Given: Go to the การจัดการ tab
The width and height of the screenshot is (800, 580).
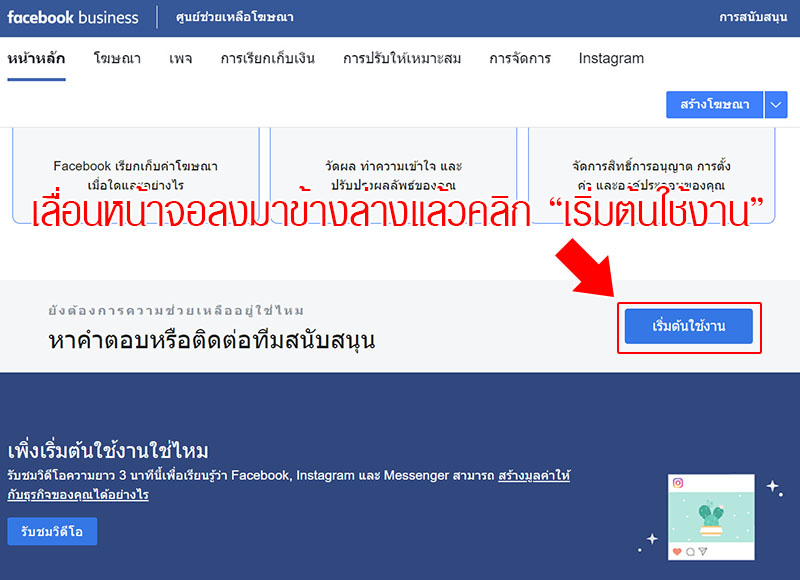Looking at the screenshot, I should 520,59.
